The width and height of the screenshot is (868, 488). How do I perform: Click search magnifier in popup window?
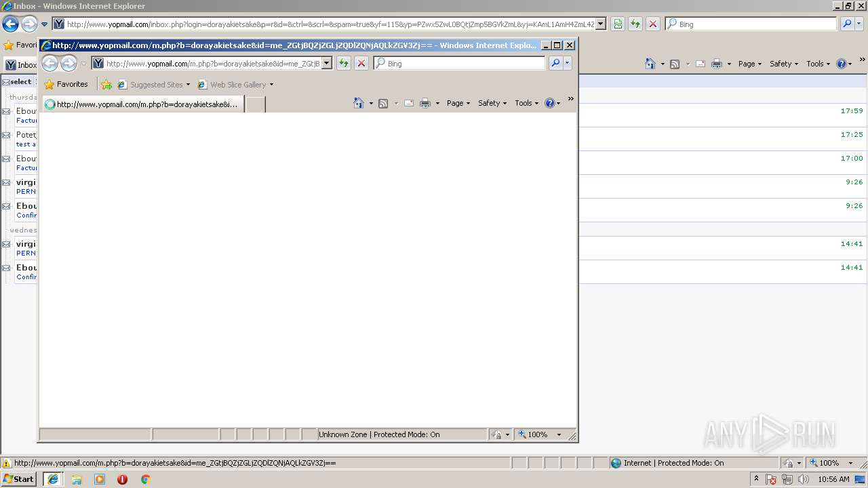pos(555,63)
